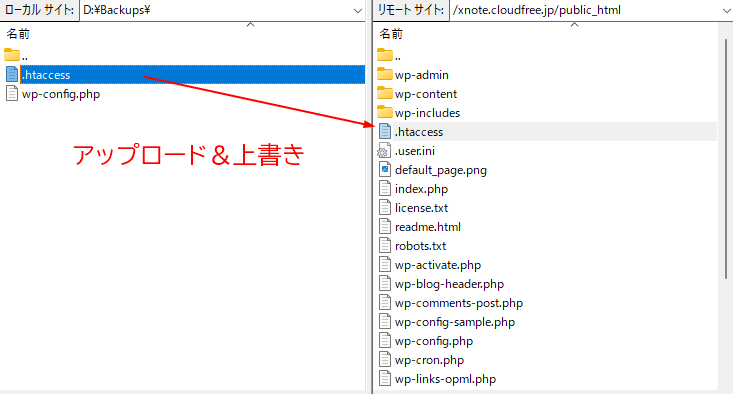Select local file name wp-config.php
Image resolution: width=733 pixels, height=394 pixels.
61,94
